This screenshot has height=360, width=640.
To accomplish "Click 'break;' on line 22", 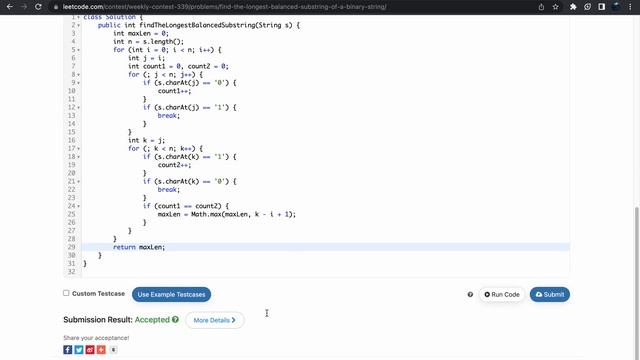I will point(169,189).
